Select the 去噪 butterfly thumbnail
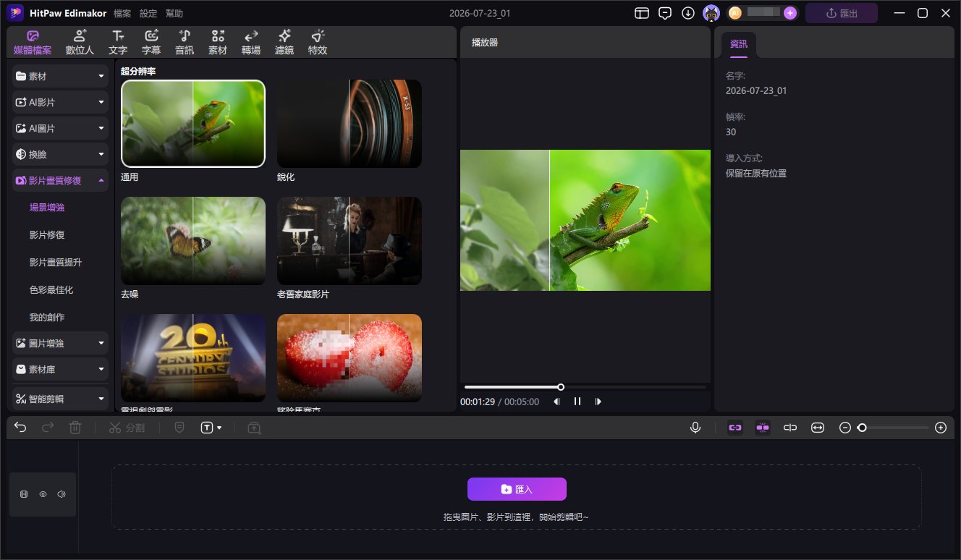 (193, 241)
